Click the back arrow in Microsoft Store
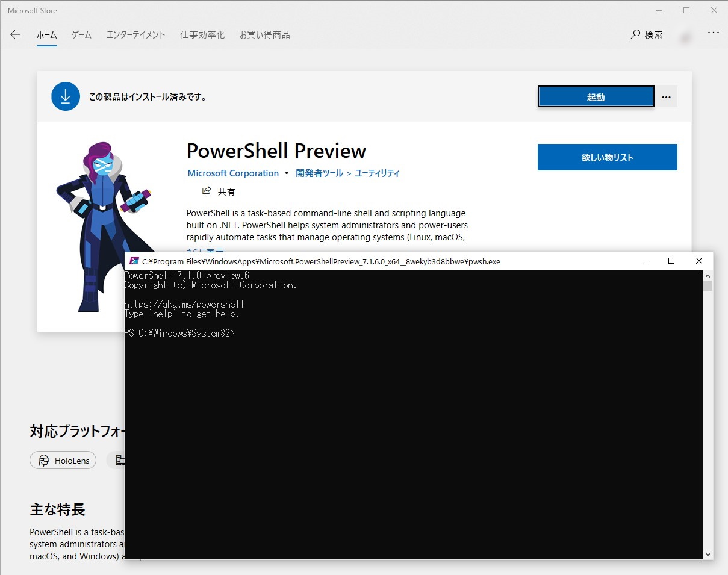Image resolution: width=728 pixels, height=575 pixels. pyautogui.click(x=15, y=34)
